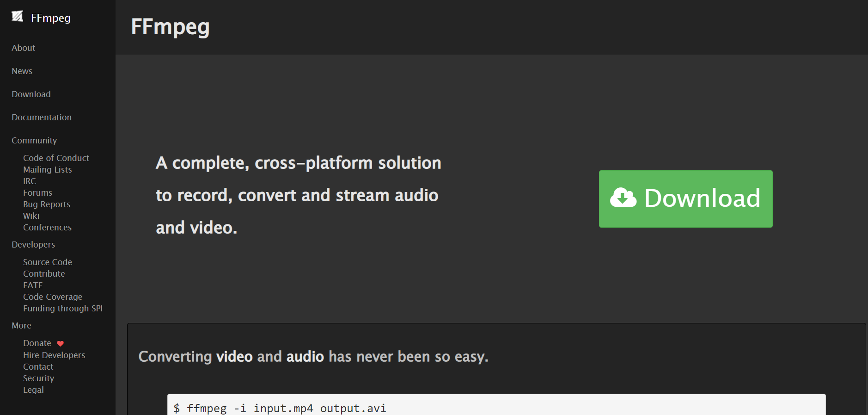Open the Source Code link
Viewport: 868px width, 415px height.
tap(48, 262)
